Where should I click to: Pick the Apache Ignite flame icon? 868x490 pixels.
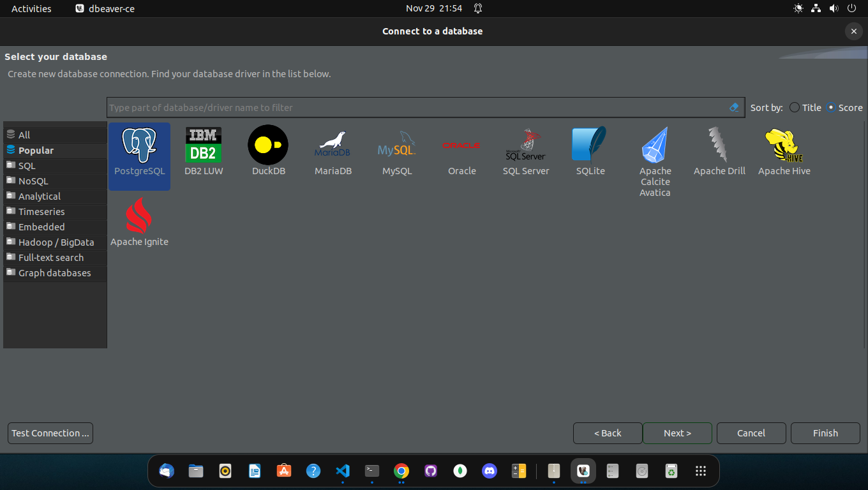pos(139,216)
